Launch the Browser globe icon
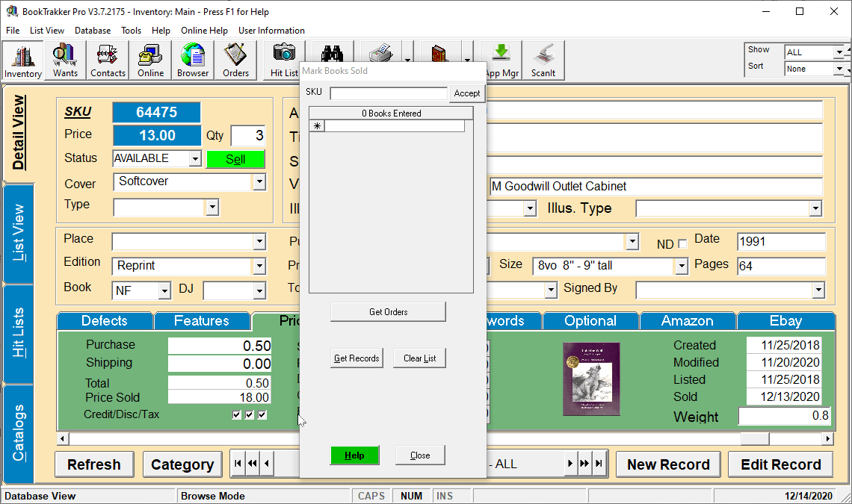 pyautogui.click(x=193, y=60)
